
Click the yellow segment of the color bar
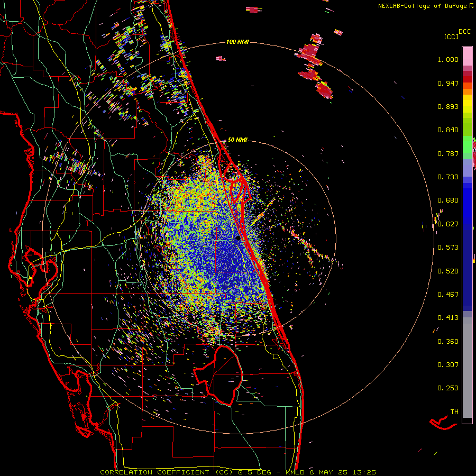pyautogui.click(x=467, y=104)
